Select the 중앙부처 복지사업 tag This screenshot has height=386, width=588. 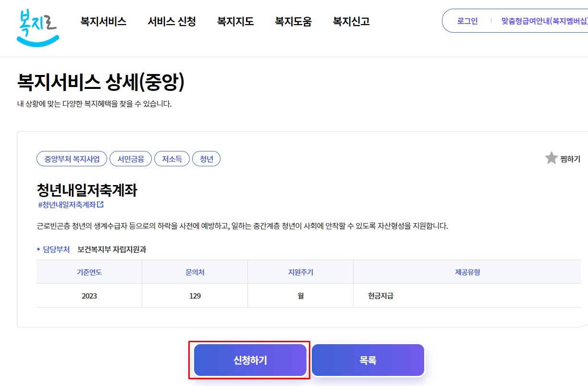tap(72, 159)
